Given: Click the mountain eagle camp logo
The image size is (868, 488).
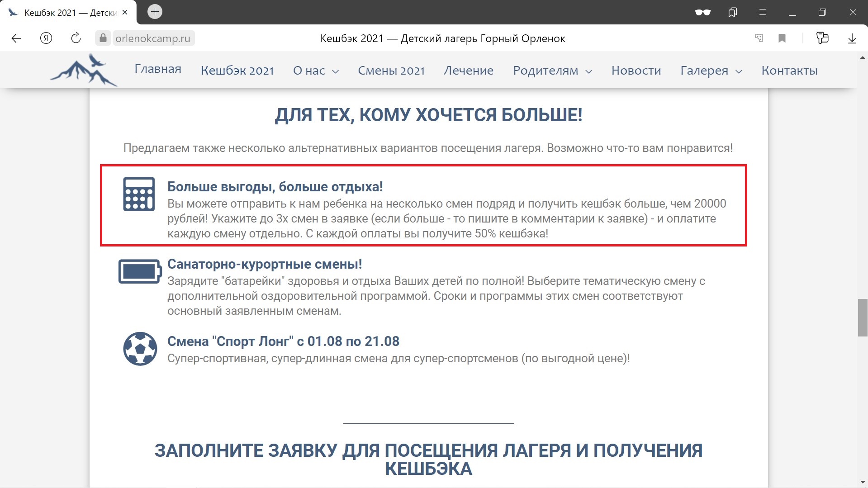Looking at the screenshot, I should [x=83, y=70].
